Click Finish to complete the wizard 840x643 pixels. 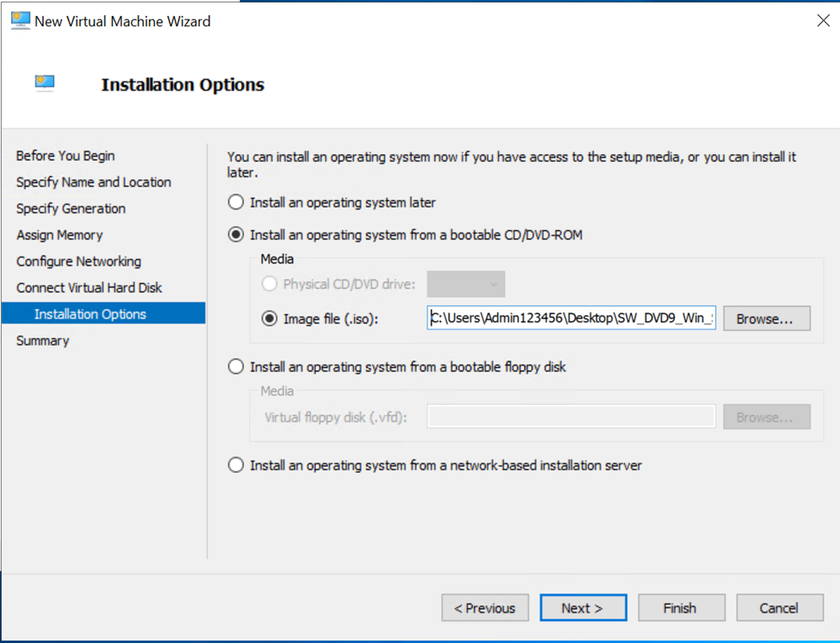point(681,607)
